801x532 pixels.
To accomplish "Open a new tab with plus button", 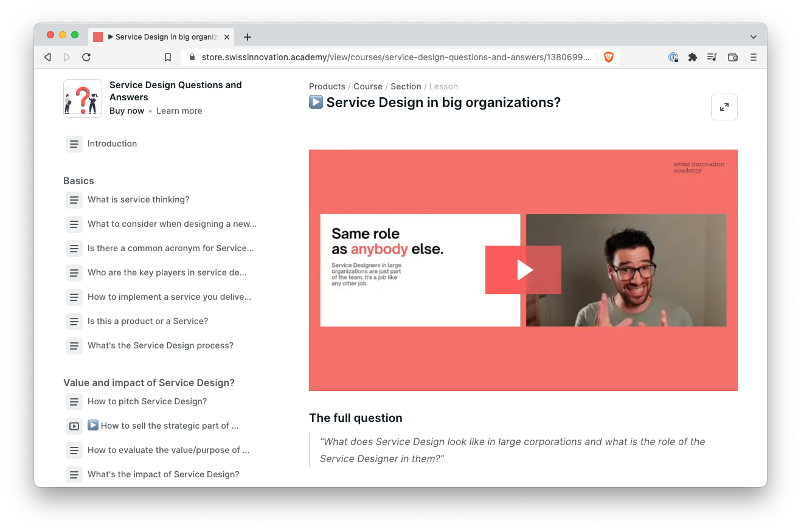I will [247, 37].
